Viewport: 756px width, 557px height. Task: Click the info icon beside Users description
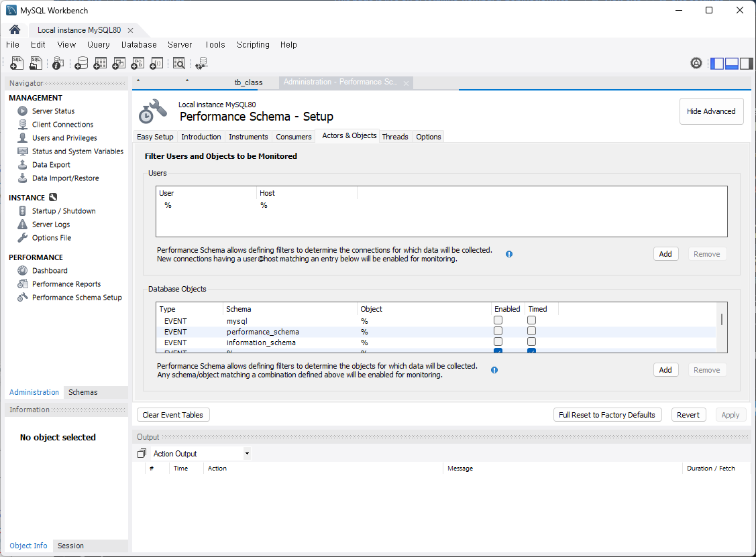click(x=509, y=254)
